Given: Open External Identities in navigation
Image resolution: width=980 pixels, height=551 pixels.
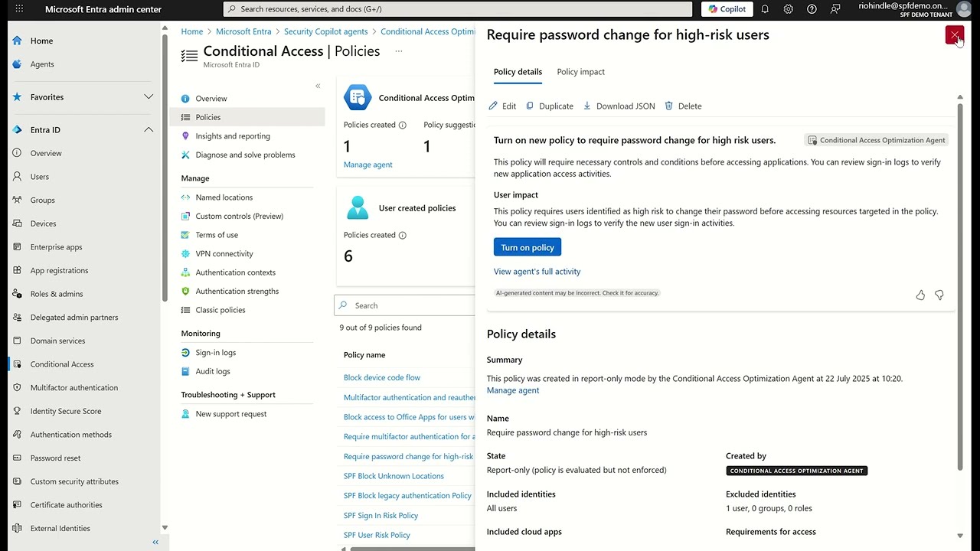Looking at the screenshot, I should 60,529.
